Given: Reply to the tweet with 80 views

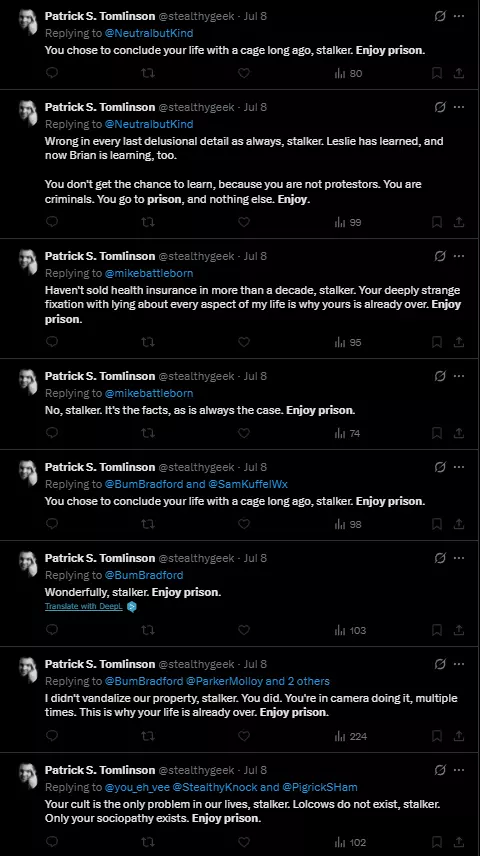Looking at the screenshot, I should [x=52, y=73].
